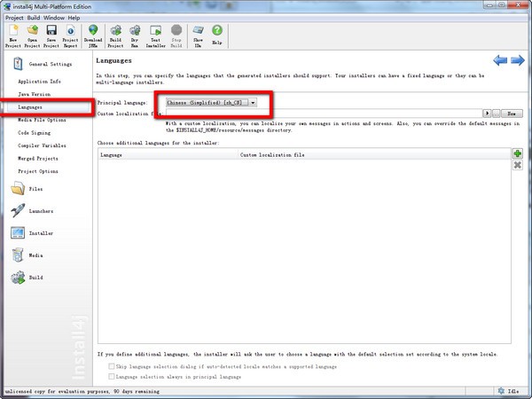Screen dimensions: 532x399
Task: Toggle Skip language selection dialog checkbox
Action: [111, 366]
